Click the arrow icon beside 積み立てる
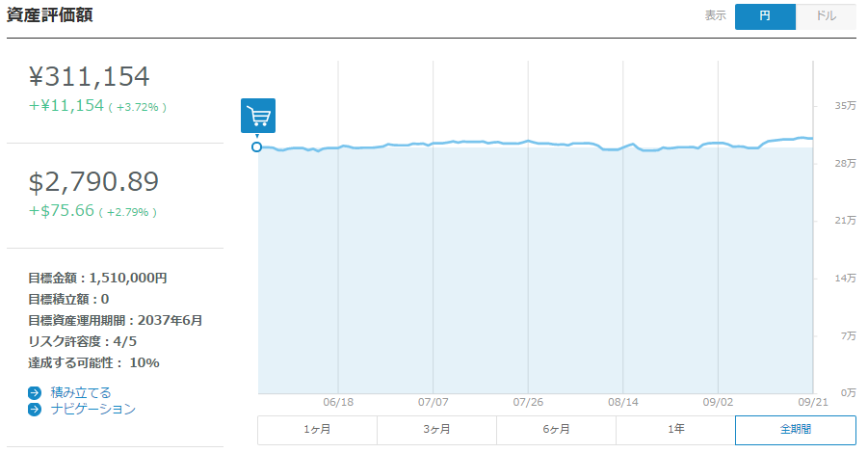 [35, 392]
